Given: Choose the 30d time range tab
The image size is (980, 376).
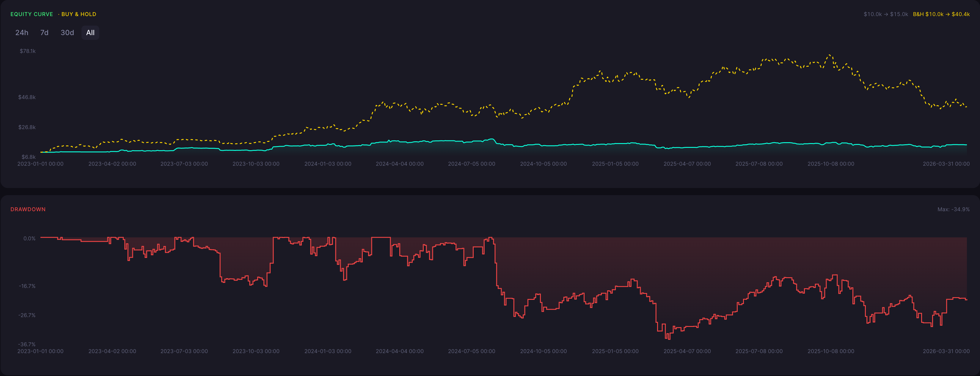Looking at the screenshot, I should (x=67, y=33).
